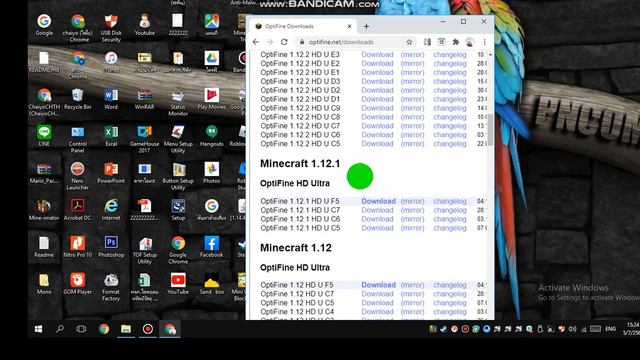Download OptiFine 1.12 HD U F5
Screen dimensions: 640x360
click(x=378, y=285)
